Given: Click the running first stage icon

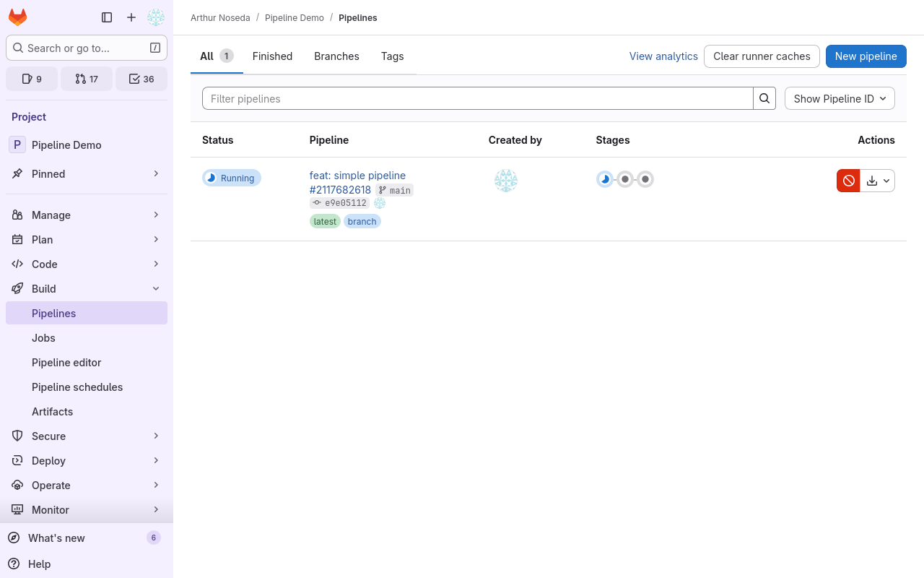Looking at the screenshot, I should coord(605,179).
